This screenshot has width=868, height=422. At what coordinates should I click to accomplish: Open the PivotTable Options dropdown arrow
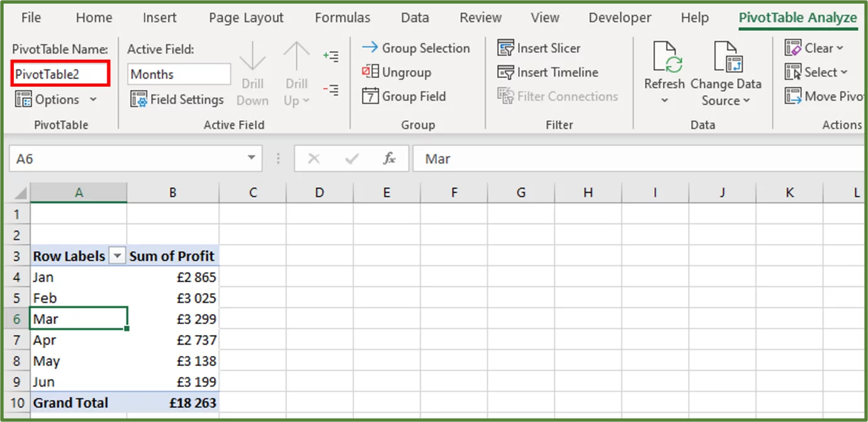pyautogui.click(x=93, y=99)
